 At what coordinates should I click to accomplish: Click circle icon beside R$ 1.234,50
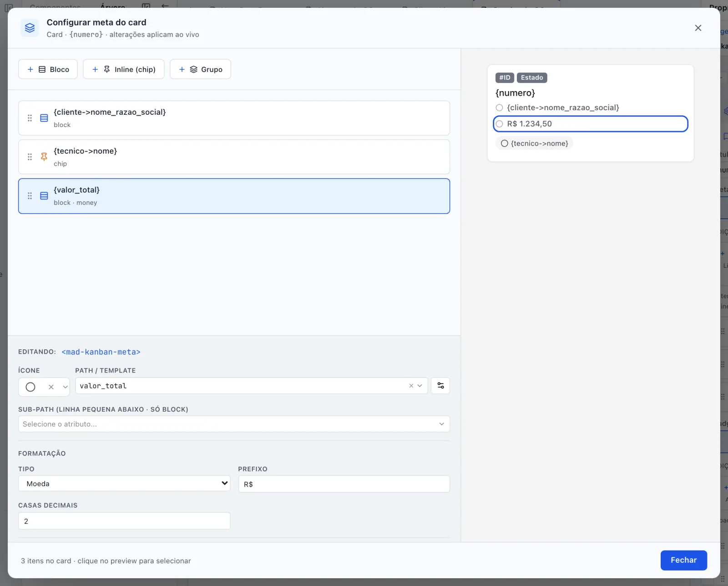[x=500, y=124]
